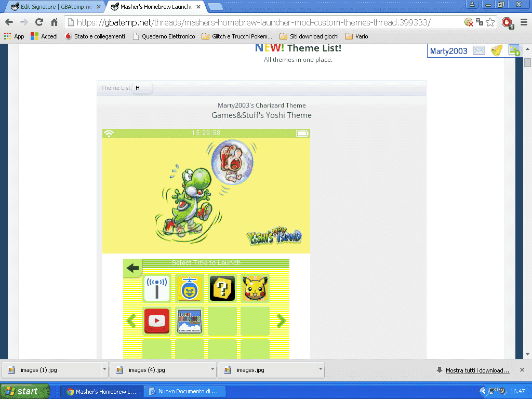
Task: Open a new browser tab
Action: (x=215, y=7)
